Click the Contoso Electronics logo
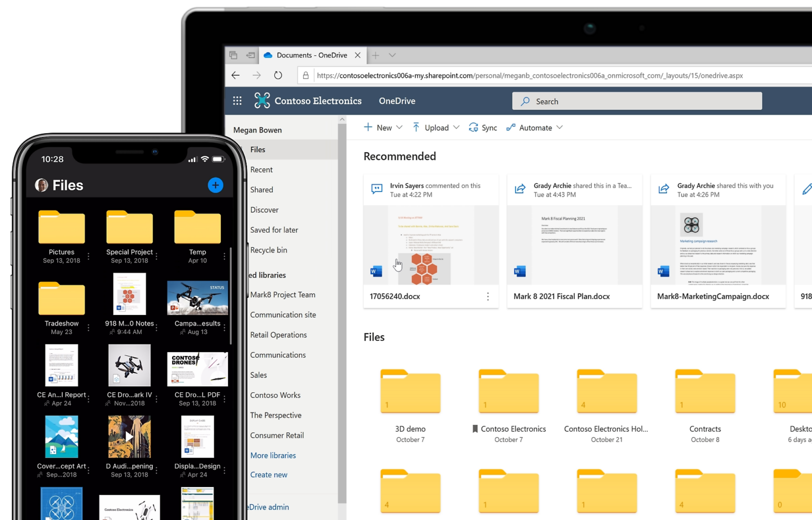 click(x=262, y=101)
